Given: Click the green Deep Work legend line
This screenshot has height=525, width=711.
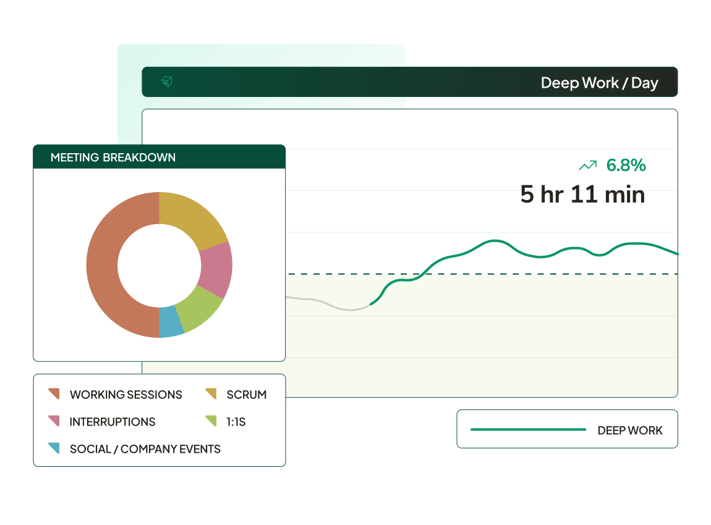Looking at the screenshot, I should 527,430.
